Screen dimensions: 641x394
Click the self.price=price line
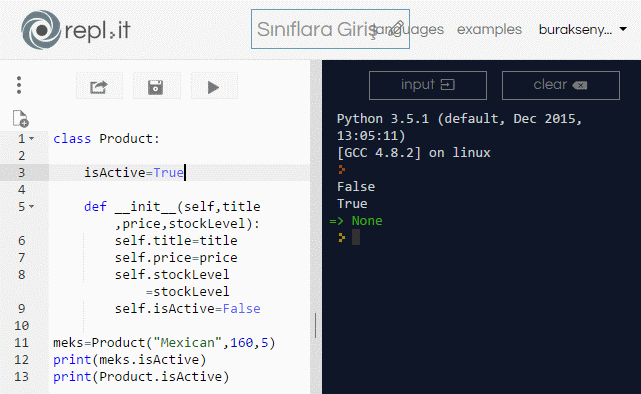pos(176,257)
